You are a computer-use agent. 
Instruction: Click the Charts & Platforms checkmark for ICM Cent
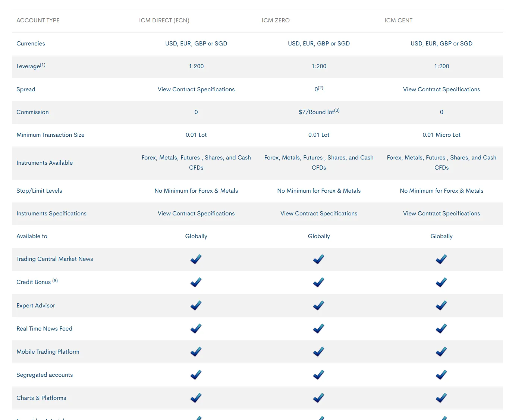[x=441, y=398]
